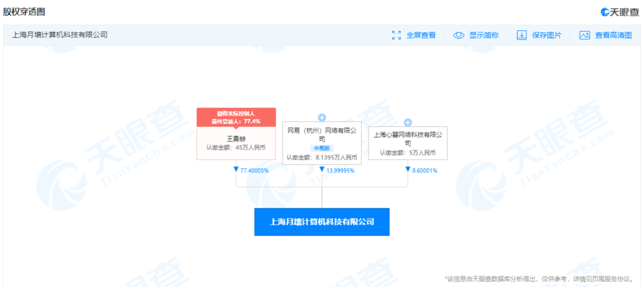644x287 pixels.
Task: Open 查看高清图 high-definition image
Action: [613, 35]
